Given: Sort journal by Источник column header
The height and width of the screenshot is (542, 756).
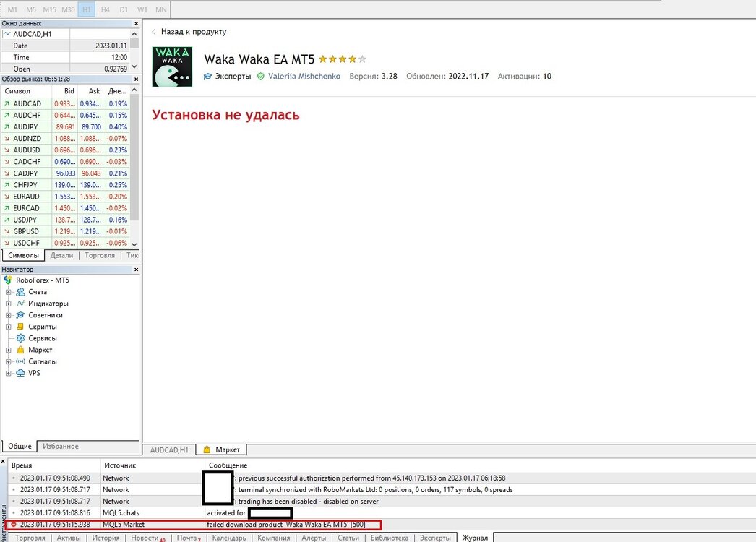Looking at the screenshot, I should coord(153,465).
